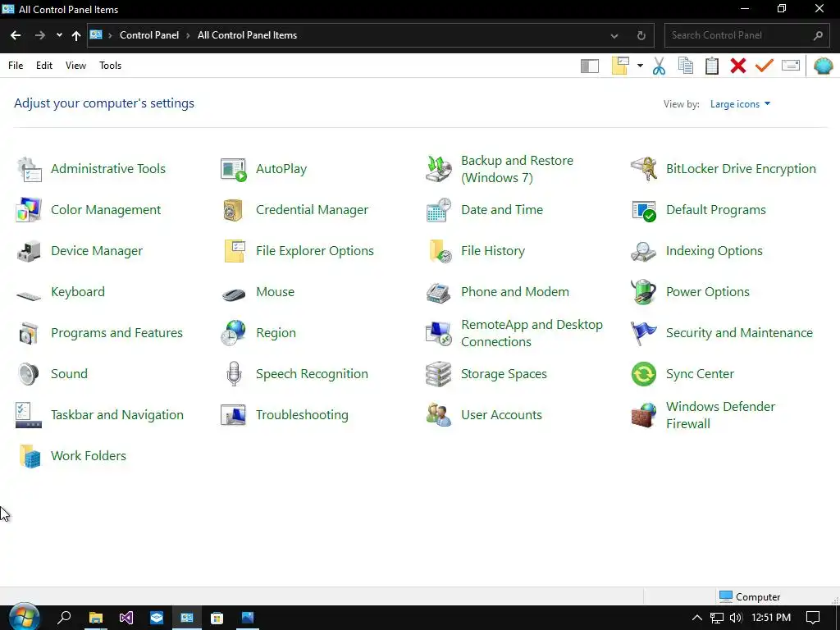Image resolution: width=840 pixels, height=630 pixels.
Task: Open the Taskbar and Navigation link
Action: [x=117, y=415]
